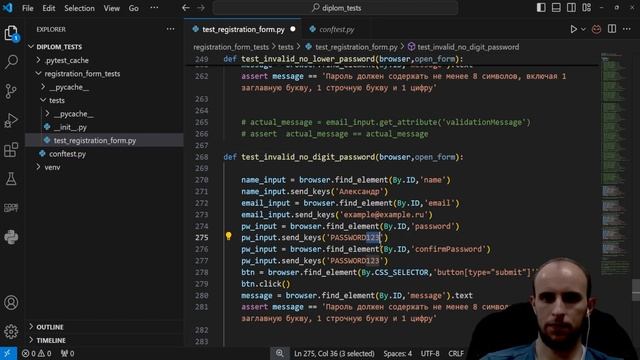
Task: Click the VS Code logo icon
Action: tap(7, 8)
